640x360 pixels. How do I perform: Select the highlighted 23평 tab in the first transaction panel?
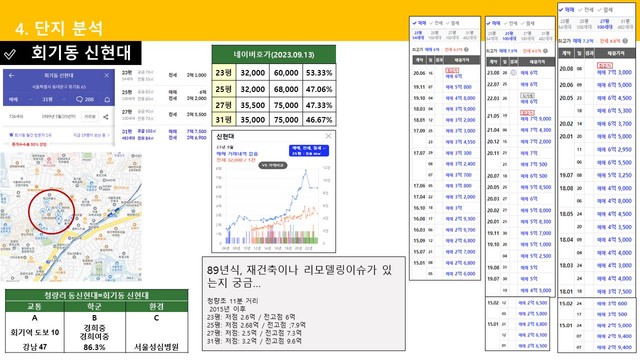point(418,35)
